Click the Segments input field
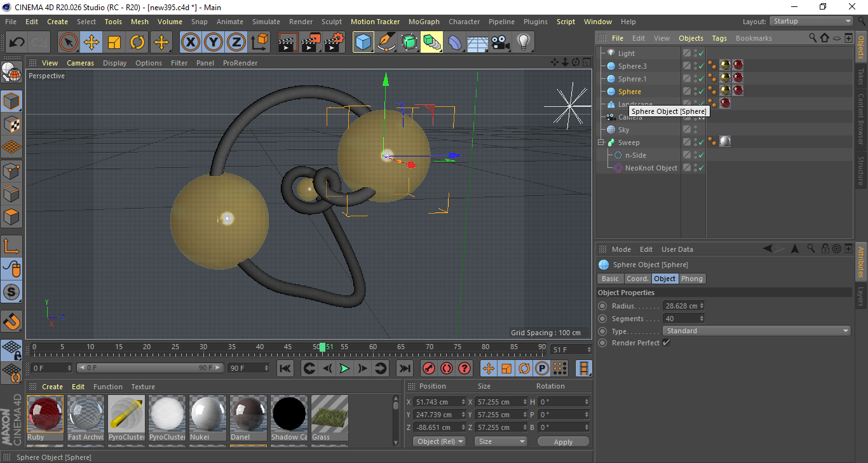 [684, 319]
